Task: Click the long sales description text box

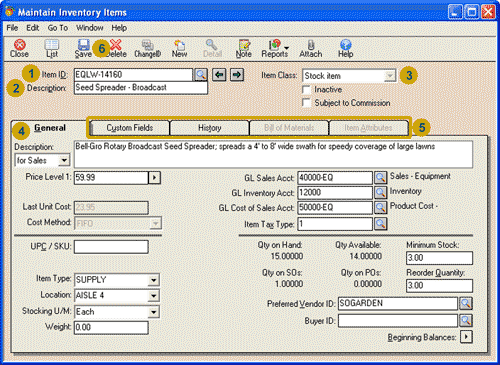Action: click(273, 154)
